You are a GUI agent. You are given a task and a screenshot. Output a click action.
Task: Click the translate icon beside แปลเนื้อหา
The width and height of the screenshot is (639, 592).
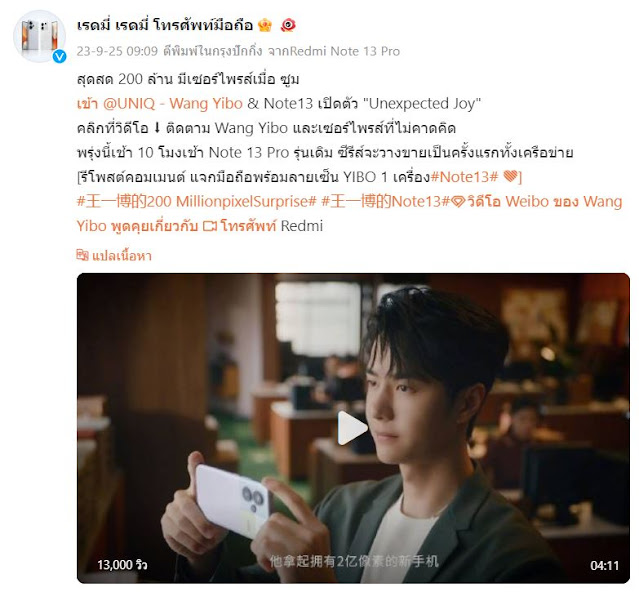83,255
